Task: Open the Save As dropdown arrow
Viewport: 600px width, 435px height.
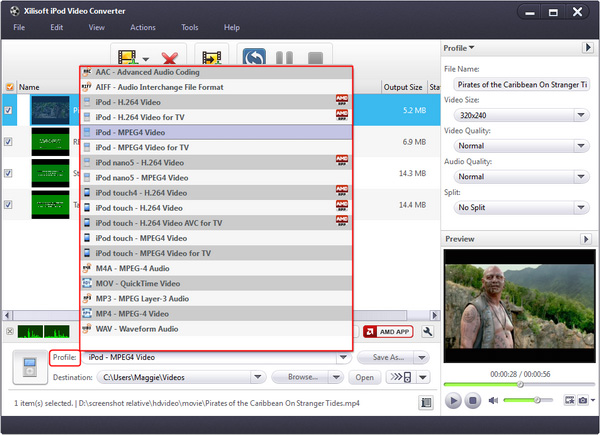Action: coord(422,357)
